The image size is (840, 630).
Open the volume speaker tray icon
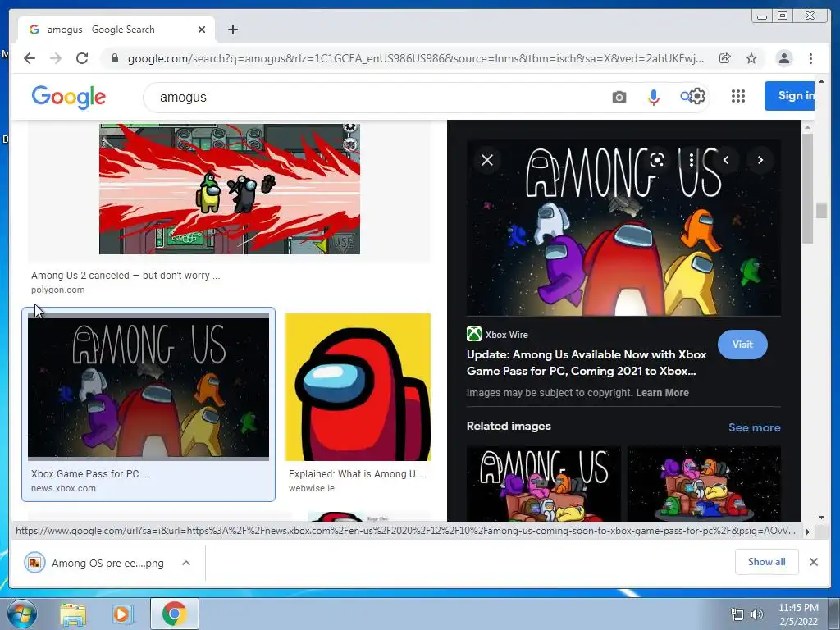(757, 614)
